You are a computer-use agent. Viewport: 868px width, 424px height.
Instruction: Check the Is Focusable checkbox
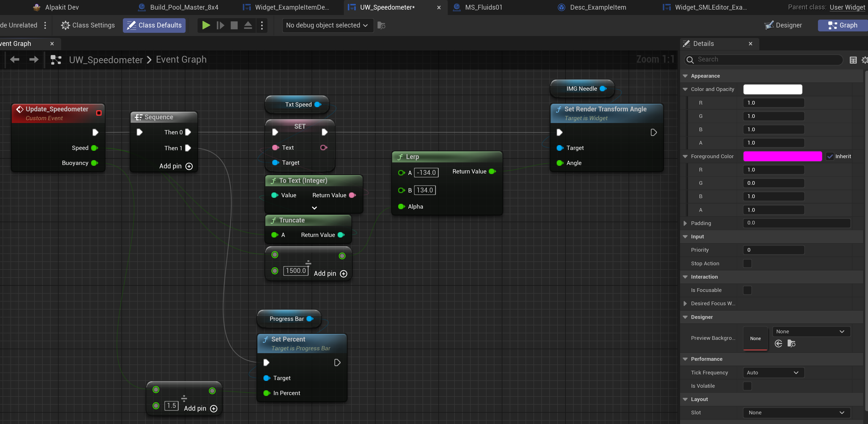747,290
